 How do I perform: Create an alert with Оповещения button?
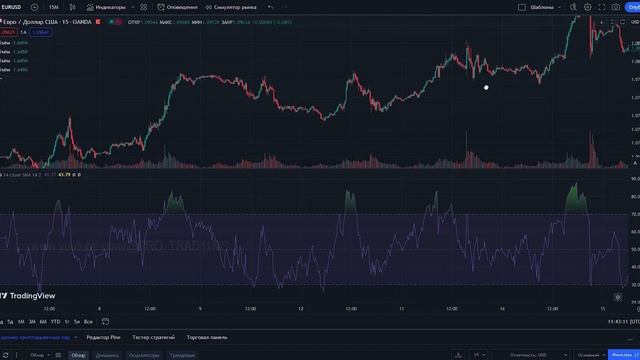(178, 7)
